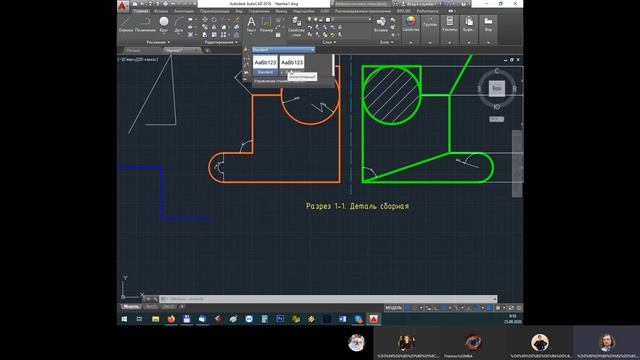Click the Table tool in annotation panel
This screenshot has height=360, width=640.
tap(278, 35)
